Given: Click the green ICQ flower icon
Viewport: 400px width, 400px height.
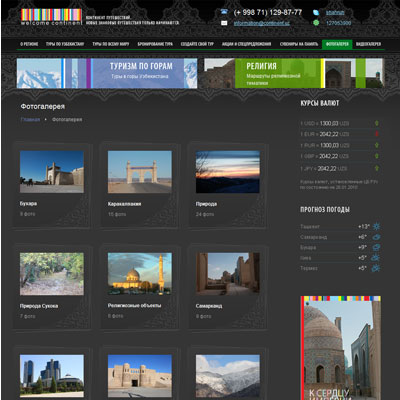Looking at the screenshot, I should [316, 23].
